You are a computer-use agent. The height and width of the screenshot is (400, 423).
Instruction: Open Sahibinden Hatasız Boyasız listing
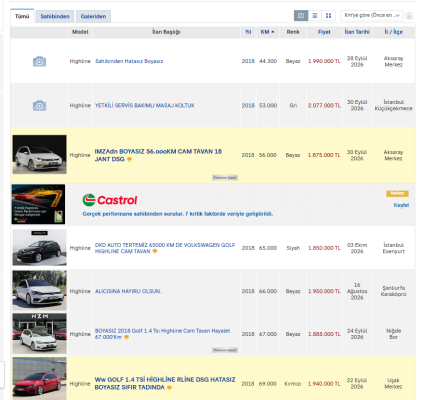click(129, 61)
